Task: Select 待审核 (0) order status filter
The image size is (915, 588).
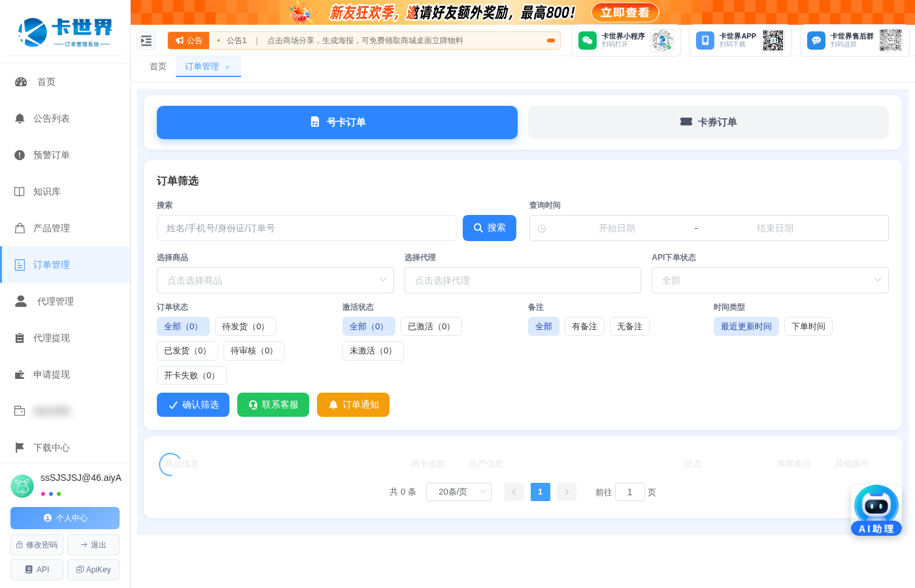Action: pyautogui.click(x=254, y=351)
